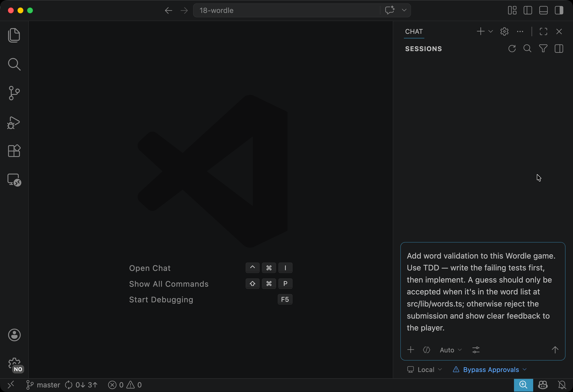Send the chat message
The image size is (573, 392).
[x=555, y=350]
